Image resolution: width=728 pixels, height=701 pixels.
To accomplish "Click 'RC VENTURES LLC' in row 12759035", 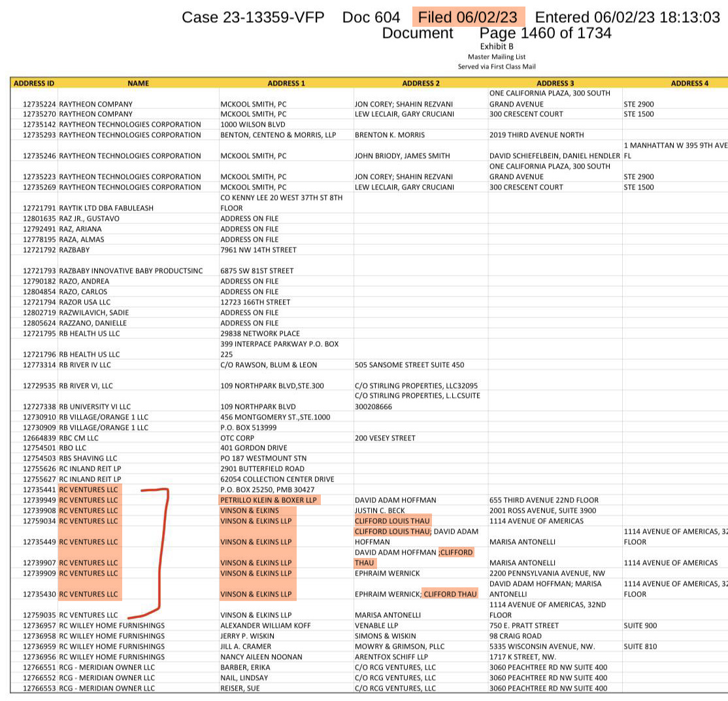I will (88, 615).
